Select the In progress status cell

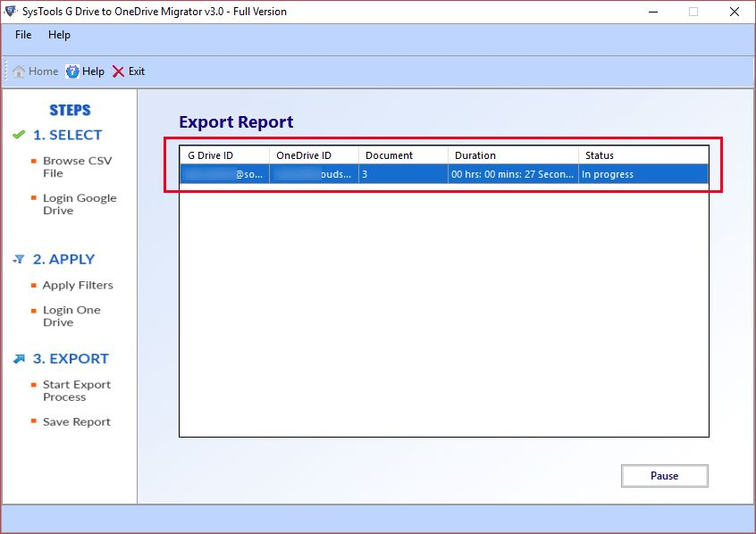pyautogui.click(x=643, y=174)
